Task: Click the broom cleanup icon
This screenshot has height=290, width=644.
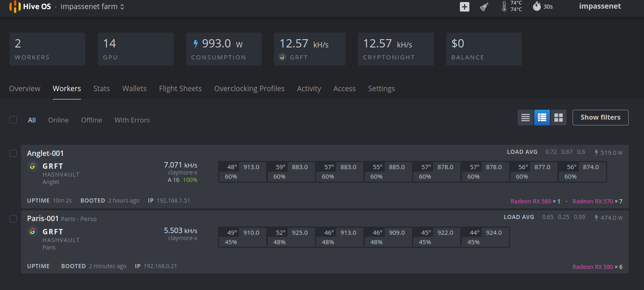Action: pyautogui.click(x=485, y=7)
